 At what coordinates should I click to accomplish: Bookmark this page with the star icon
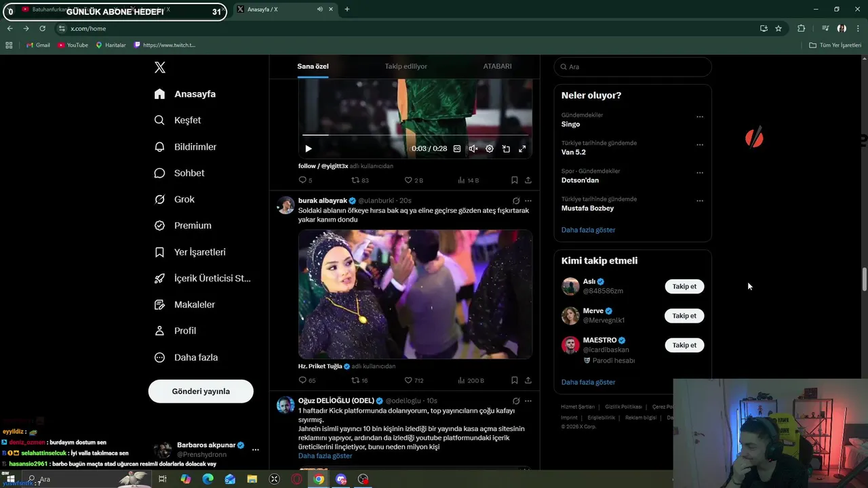pyautogui.click(x=778, y=28)
